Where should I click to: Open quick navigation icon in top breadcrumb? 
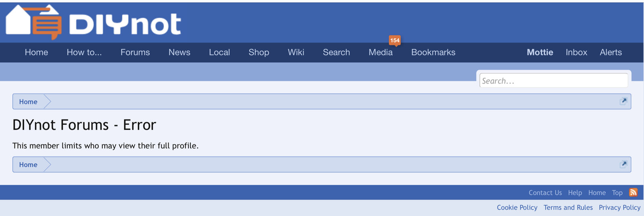(x=623, y=101)
